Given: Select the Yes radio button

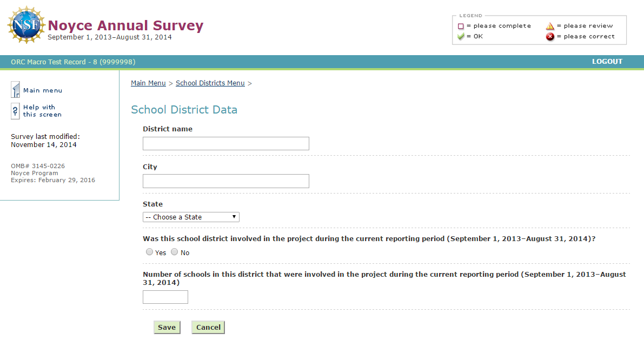Looking at the screenshot, I should point(149,252).
